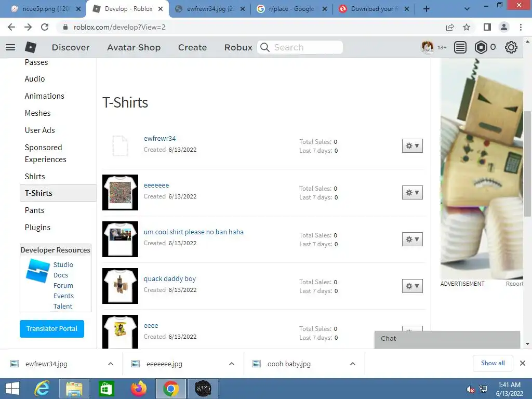The width and height of the screenshot is (532, 399).
Task: Expand options for oooh baby.jpg download
Action: coord(353,364)
